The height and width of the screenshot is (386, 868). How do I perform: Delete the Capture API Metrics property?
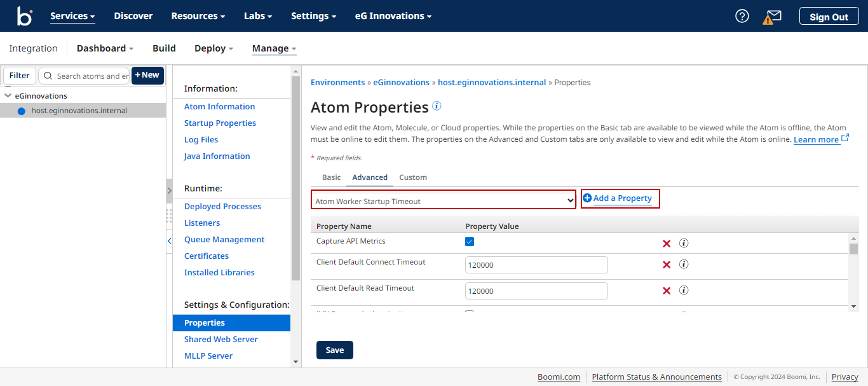(x=667, y=244)
